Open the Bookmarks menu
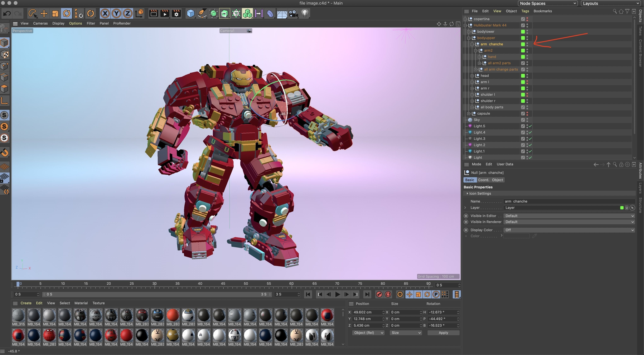 point(543,11)
